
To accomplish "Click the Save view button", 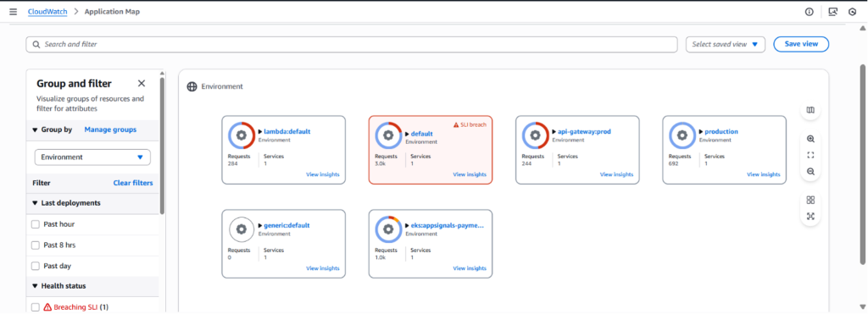I will pos(801,44).
